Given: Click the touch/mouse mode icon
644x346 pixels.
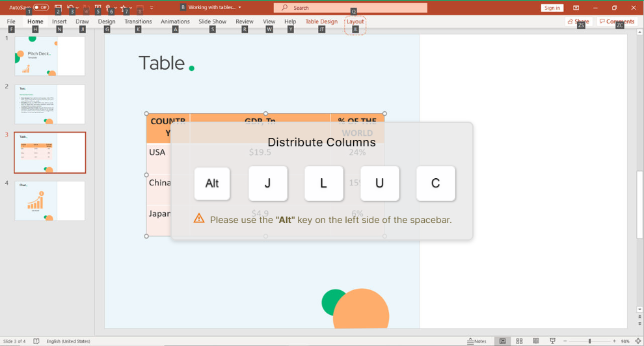Looking at the screenshot, I should 109,7.
